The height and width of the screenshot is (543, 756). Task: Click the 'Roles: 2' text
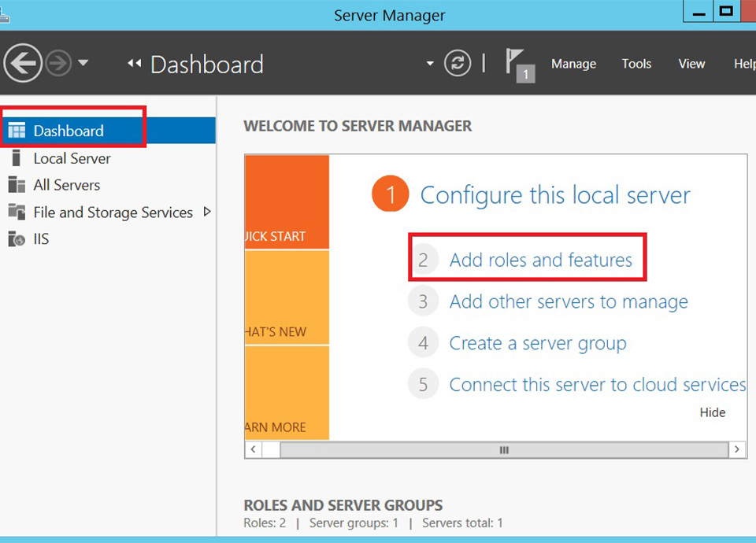(265, 523)
